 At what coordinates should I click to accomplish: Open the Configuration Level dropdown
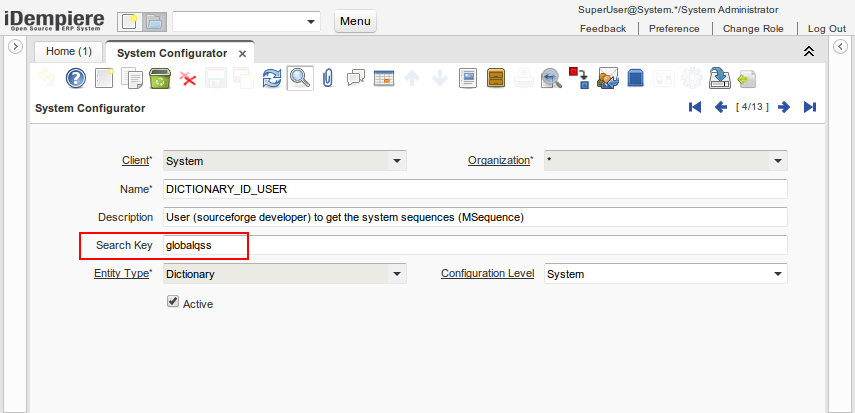coord(777,274)
